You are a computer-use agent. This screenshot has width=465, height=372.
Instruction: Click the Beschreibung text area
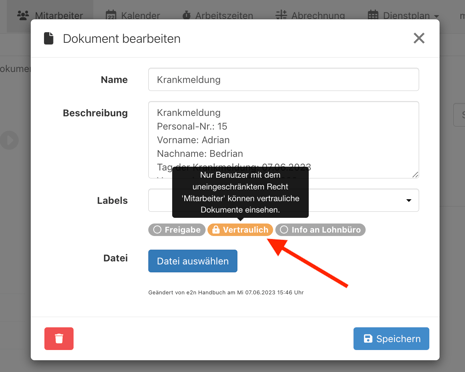tap(283, 140)
